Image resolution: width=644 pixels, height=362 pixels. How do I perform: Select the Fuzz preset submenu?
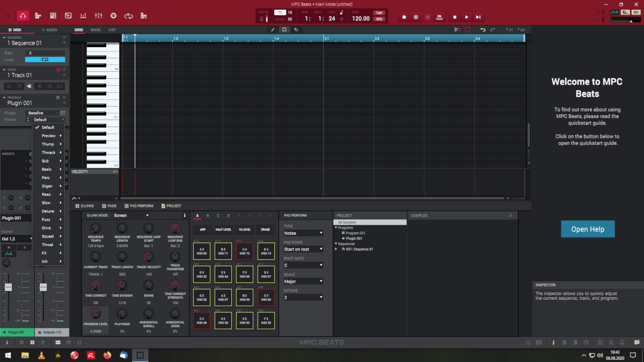pos(48,219)
